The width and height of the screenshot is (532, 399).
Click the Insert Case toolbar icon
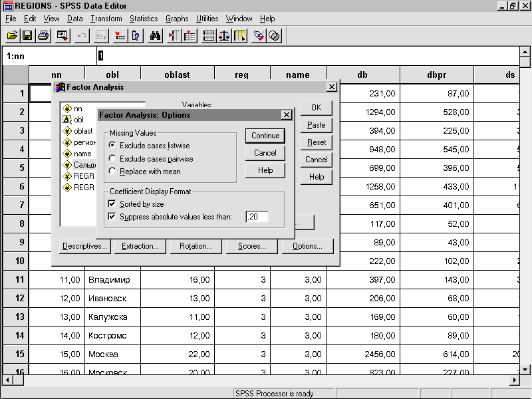click(174, 36)
